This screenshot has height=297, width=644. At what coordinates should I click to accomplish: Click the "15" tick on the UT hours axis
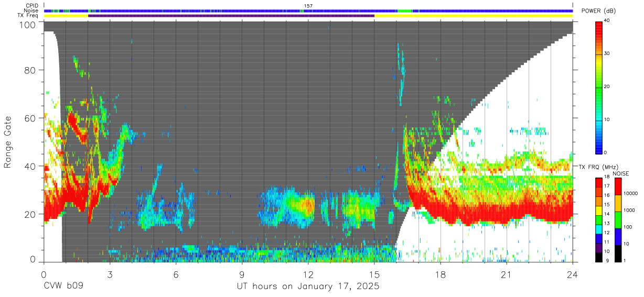[374, 274]
